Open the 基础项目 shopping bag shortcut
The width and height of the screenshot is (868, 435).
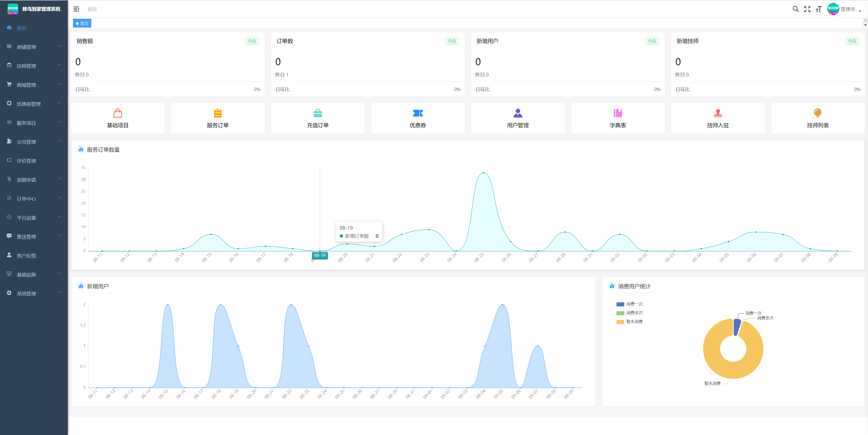pos(118,113)
